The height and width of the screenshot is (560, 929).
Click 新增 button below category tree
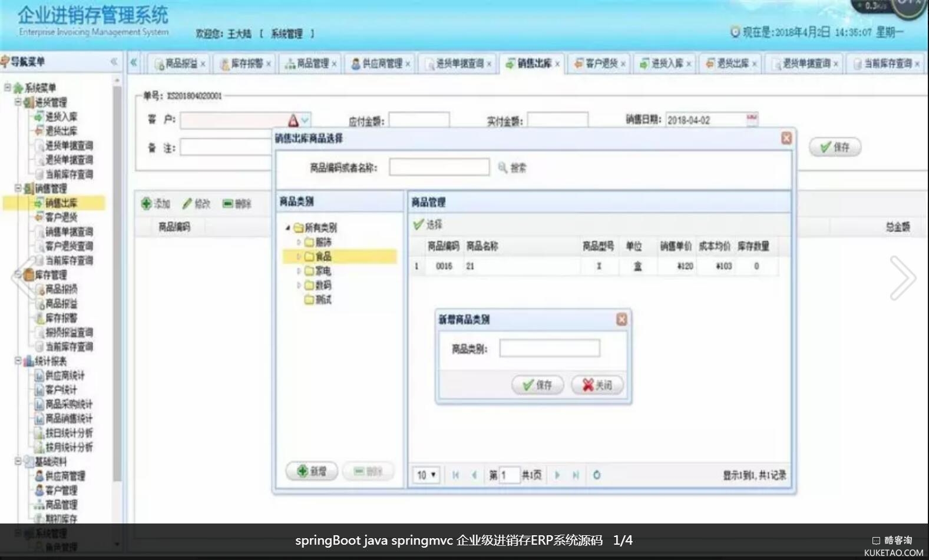tap(312, 471)
